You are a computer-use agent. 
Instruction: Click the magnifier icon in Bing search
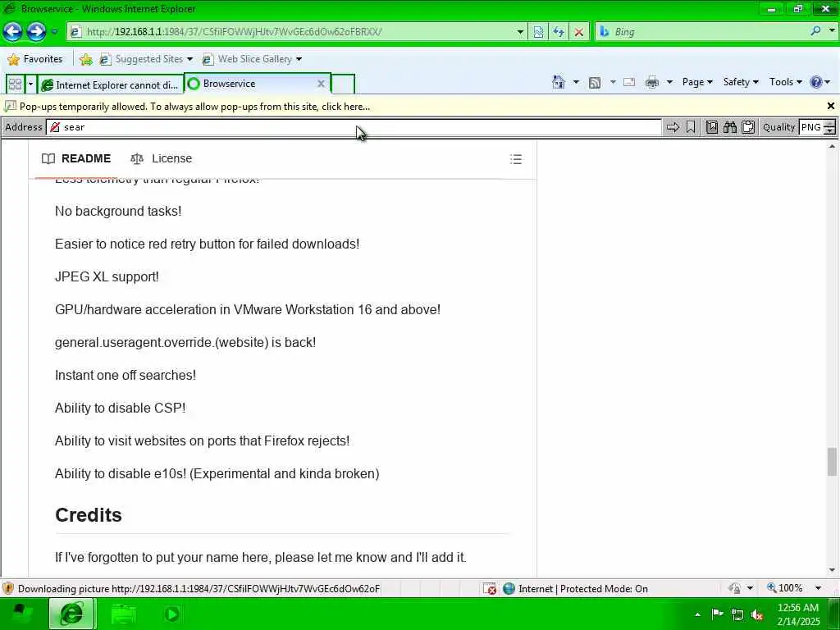[815, 31]
